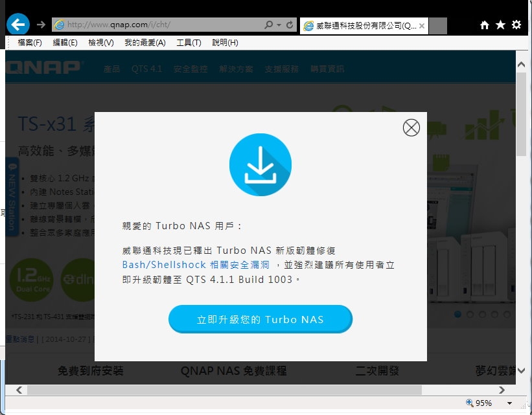Image resolution: width=532 pixels, height=415 pixels.
Task: Open the address bar autocomplete dropdown arrow
Action: pyautogui.click(x=279, y=25)
